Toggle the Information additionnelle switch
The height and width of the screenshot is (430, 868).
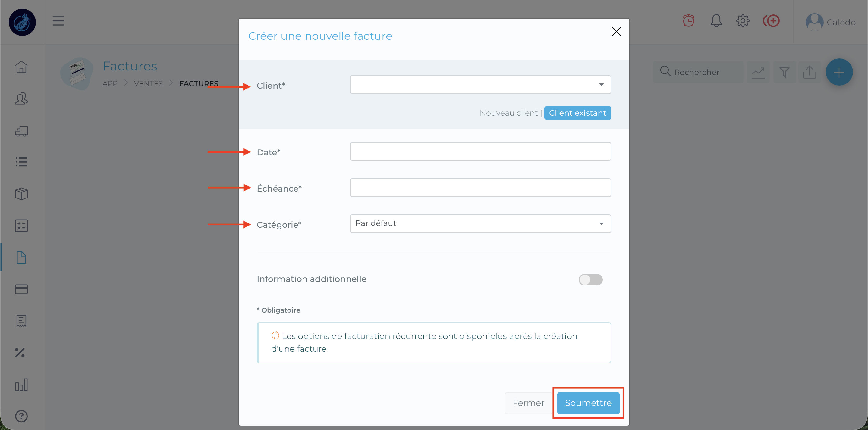coord(590,279)
